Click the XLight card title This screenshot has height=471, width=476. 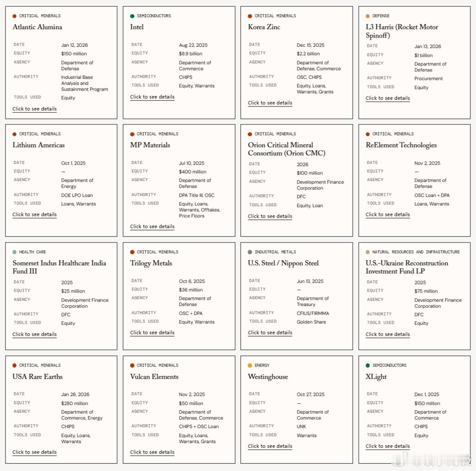tap(376, 377)
